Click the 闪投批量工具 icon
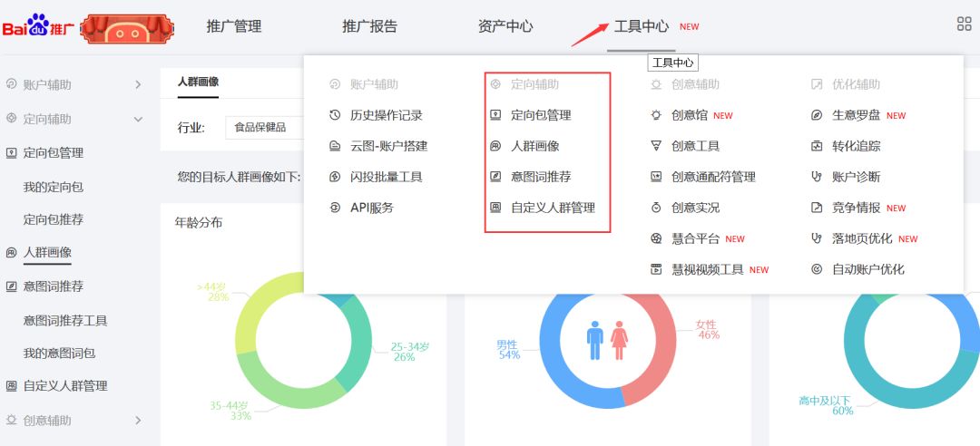This screenshot has width=980, height=446. (x=335, y=177)
